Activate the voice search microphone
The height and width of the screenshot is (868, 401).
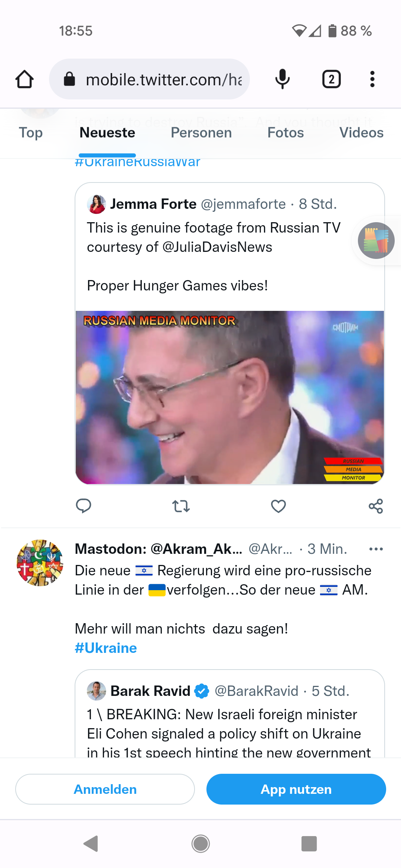click(x=283, y=79)
